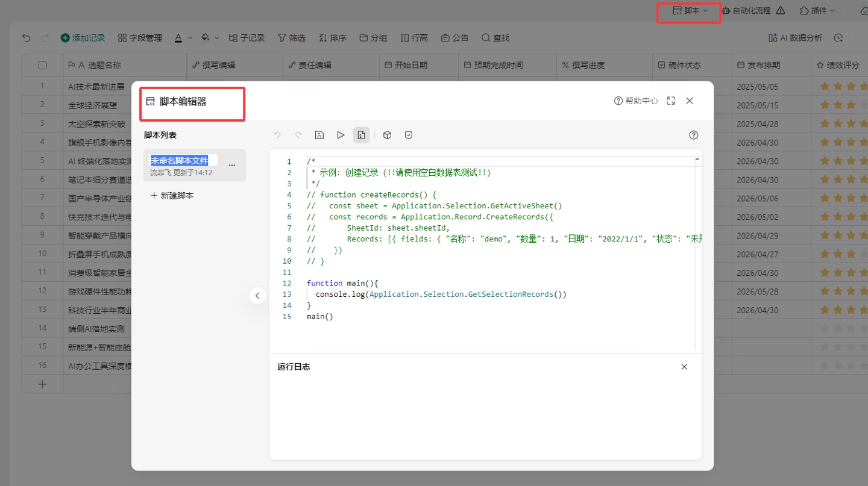The height and width of the screenshot is (486, 868).
Task: Click 子记录 in table toolbar
Action: (x=247, y=38)
